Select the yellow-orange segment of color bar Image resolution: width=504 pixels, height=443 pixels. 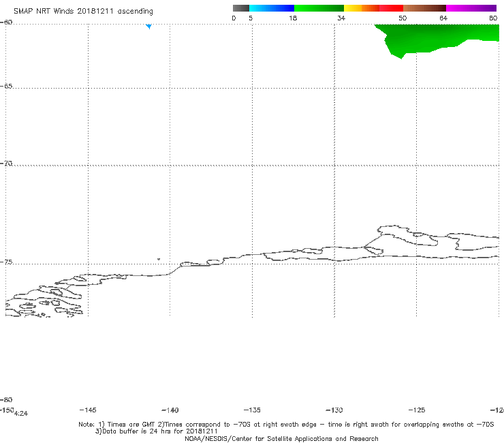(x=362, y=8)
